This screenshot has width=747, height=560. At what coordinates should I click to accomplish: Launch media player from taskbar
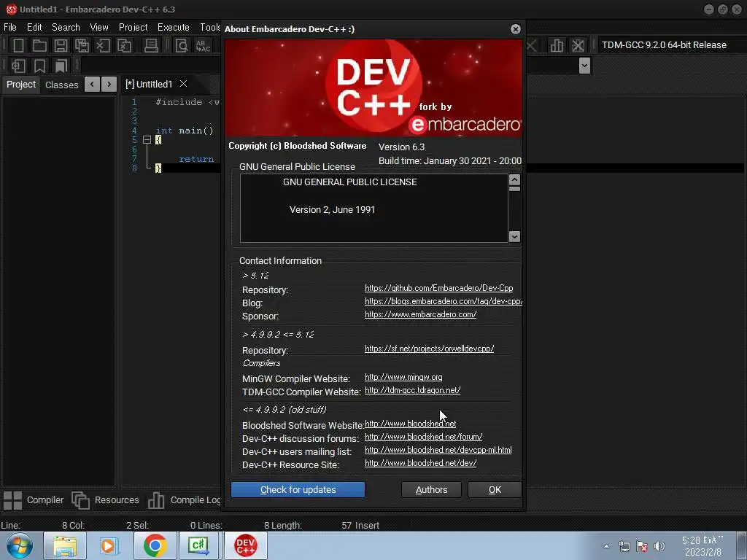(x=109, y=545)
